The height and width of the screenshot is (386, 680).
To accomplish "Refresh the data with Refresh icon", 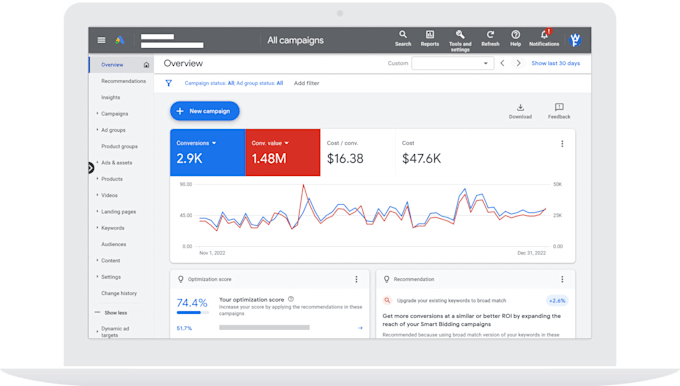I will pyautogui.click(x=490, y=38).
